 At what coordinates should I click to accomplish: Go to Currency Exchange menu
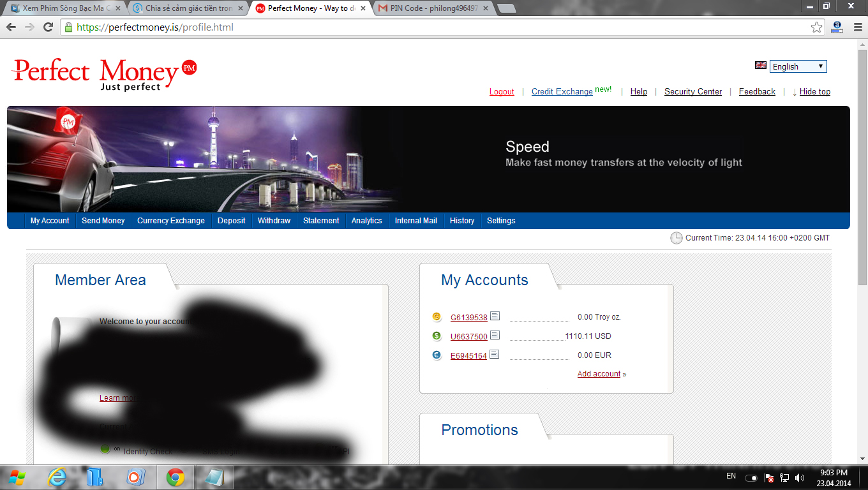click(x=171, y=221)
